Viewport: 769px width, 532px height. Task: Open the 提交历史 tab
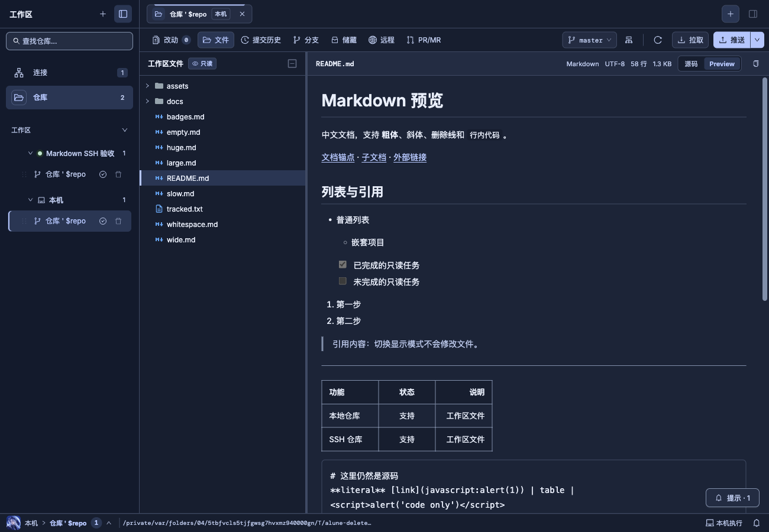click(x=261, y=40)
